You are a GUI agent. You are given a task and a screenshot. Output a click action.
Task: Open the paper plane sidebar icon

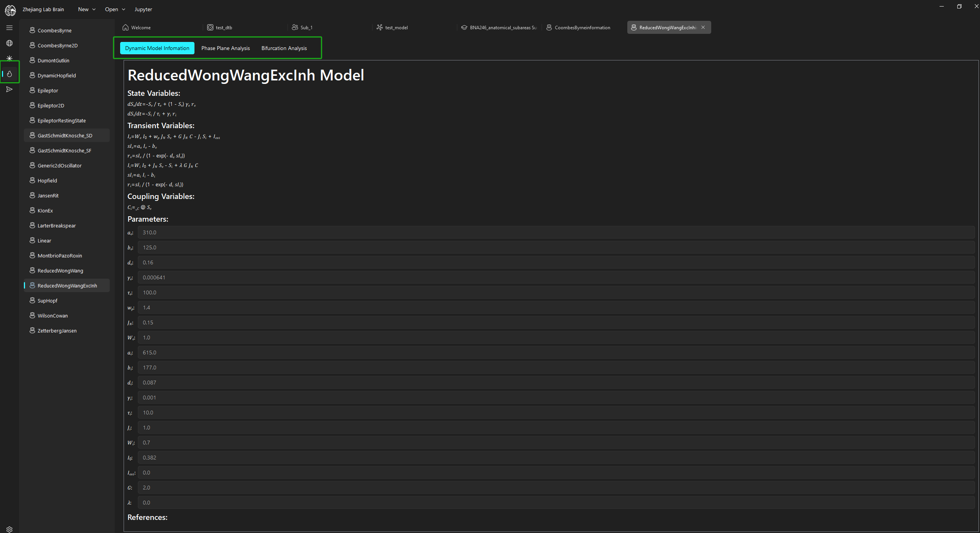point(9,89)
